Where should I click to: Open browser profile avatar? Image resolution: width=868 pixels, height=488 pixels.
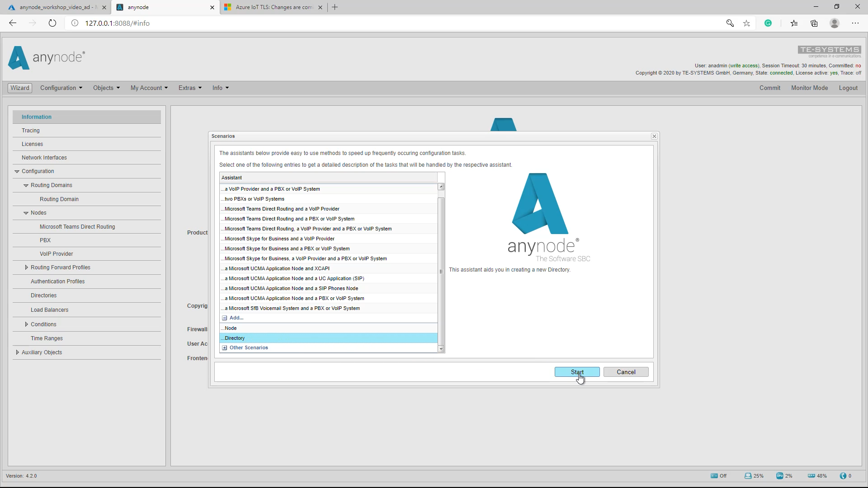(x=835, y=23)
